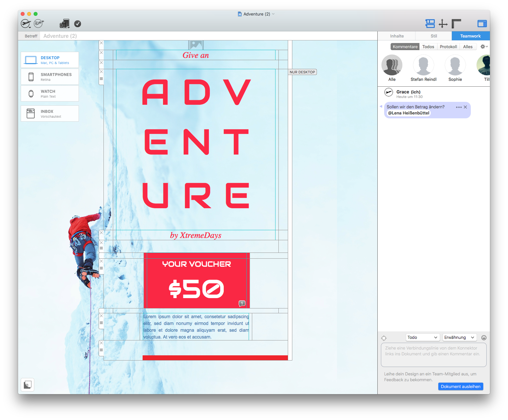Open the voucher block handle menu
This screenshot has height=420, width=508.
(x=101, y=268)
